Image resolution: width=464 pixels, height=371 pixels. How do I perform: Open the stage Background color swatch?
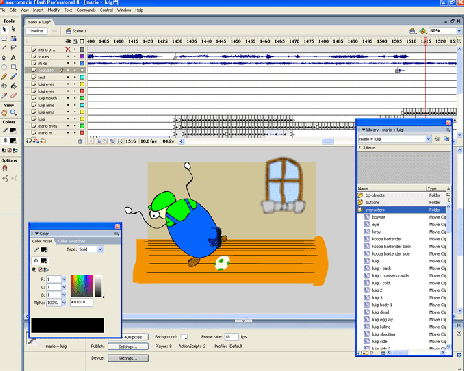click(184, 337)
